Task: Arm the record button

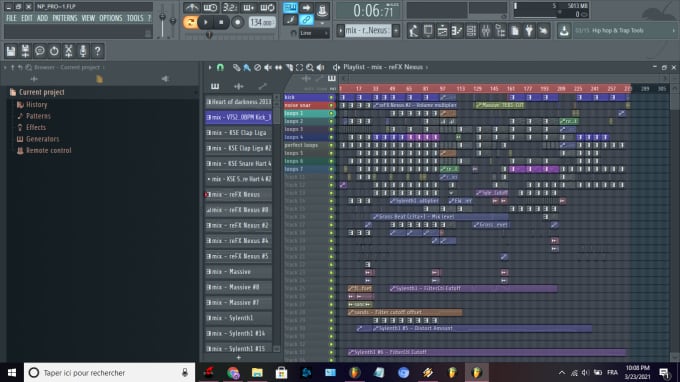Action: point(237,22)
